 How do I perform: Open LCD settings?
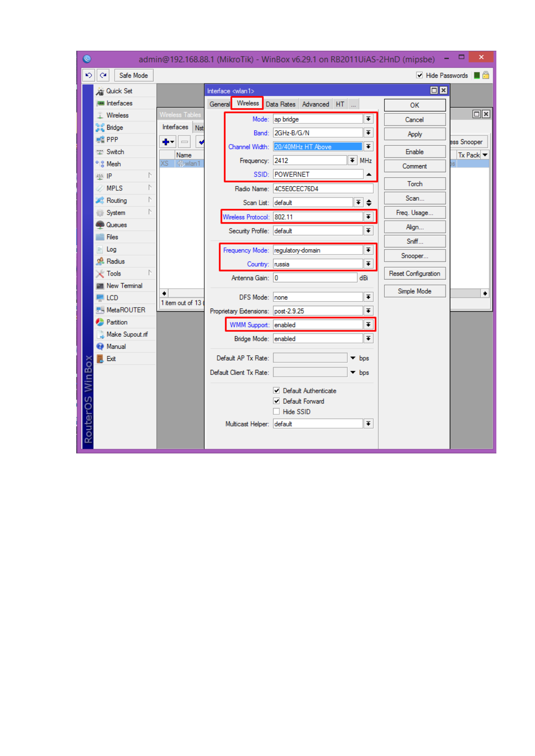(x=112, y=298)
